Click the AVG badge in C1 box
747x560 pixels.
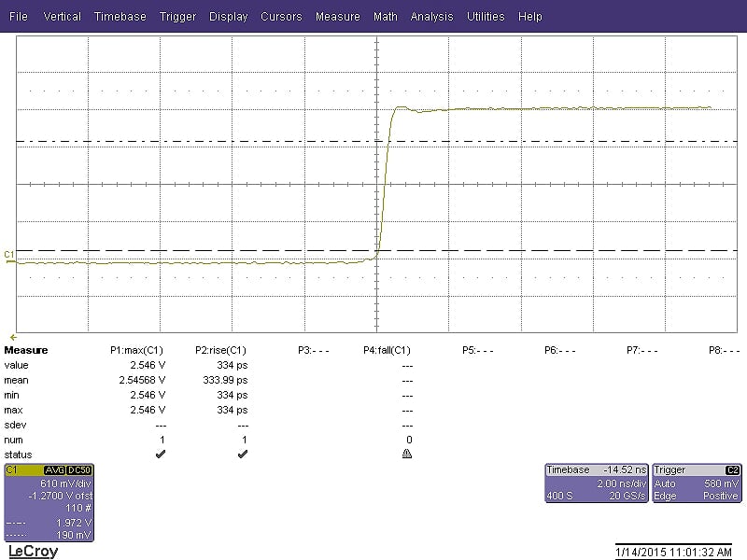click(x=54, y=470)
